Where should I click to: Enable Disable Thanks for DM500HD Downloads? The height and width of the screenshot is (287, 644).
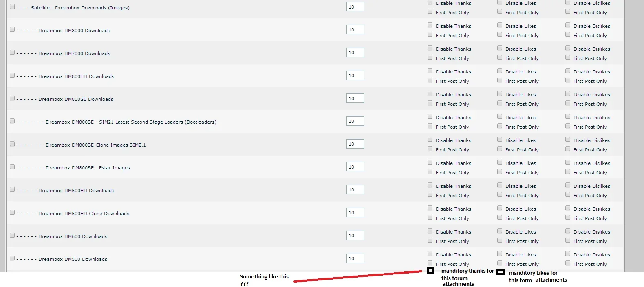tap(430, 185)
